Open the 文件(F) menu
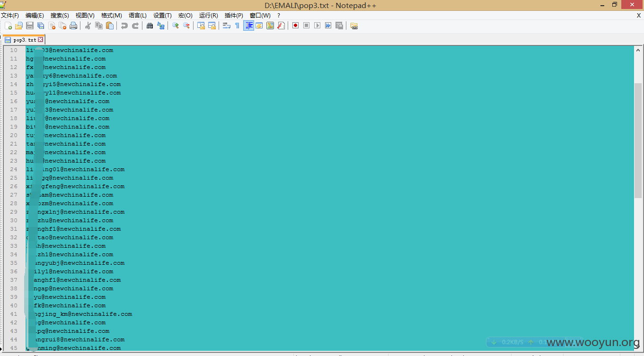The width and height of the screenshot is (644, 356). [10, 16]
